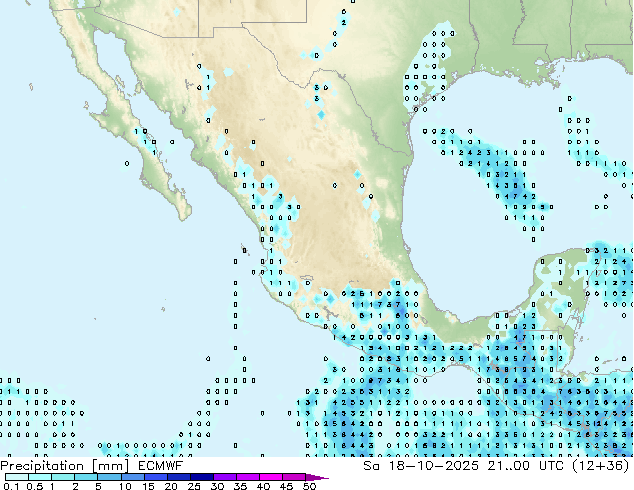Click the 10–15 mm legend swatch
Image resolution: width=634 pixels, height=490 pixels.
tap(133, 477)
